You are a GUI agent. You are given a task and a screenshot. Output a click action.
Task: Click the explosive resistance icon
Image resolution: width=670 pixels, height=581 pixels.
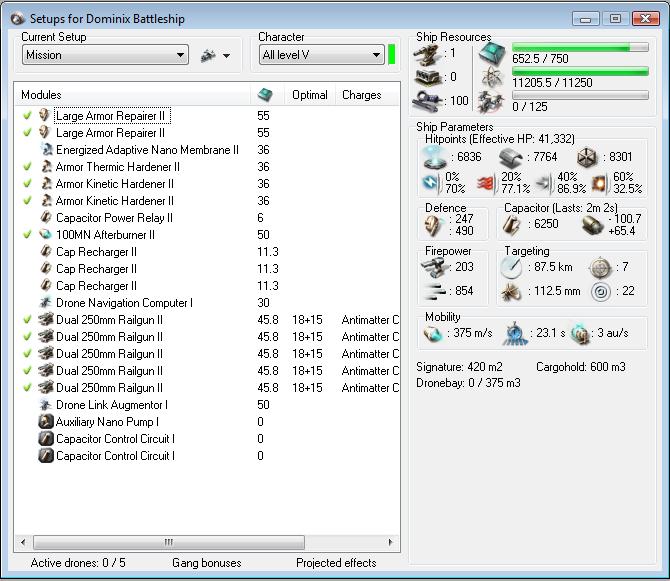(x=600, y=184)
